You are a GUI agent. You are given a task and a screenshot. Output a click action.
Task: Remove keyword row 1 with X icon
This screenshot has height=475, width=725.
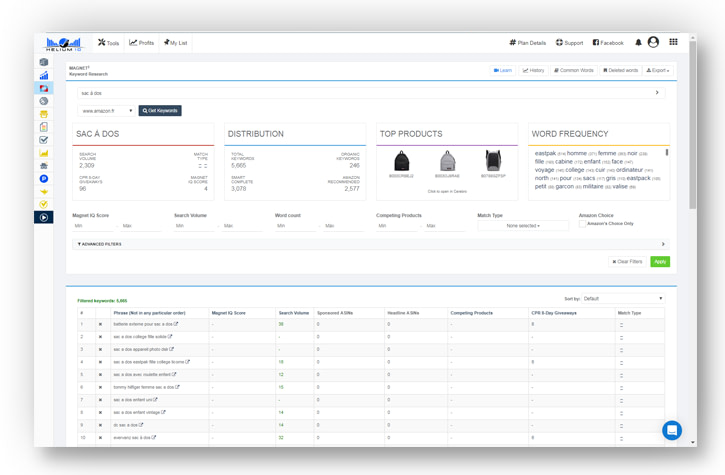100,324
